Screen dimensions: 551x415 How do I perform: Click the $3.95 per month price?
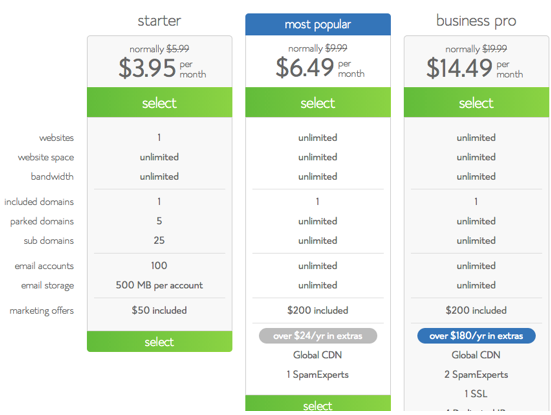(162, 68)
